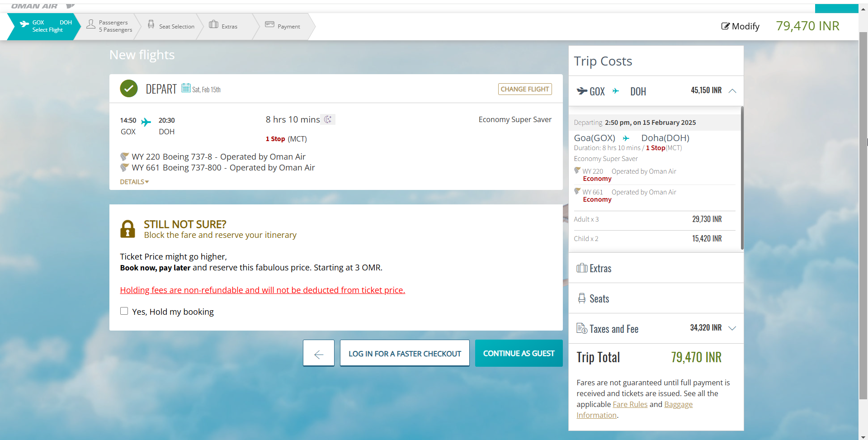Image resolution: width=868 pixels, height=440 pixels.
Task: Click the seat icon in the Seat Selection step
Action: pyautogui.click(x=151, y=24)
